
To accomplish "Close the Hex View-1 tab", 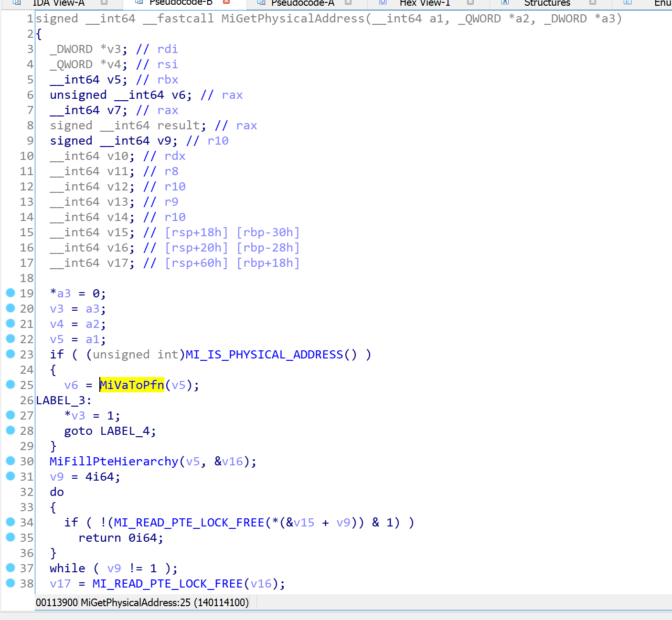I will coord(470,2).
